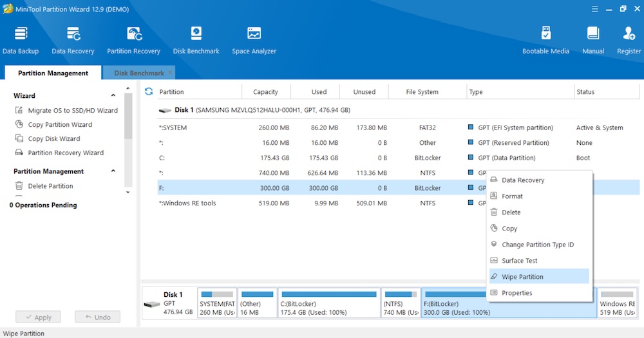Select the (NTFS) 740 MB disk map block
Image resolution: width=644 pixels, height=338 pixels.
(401, 303)
